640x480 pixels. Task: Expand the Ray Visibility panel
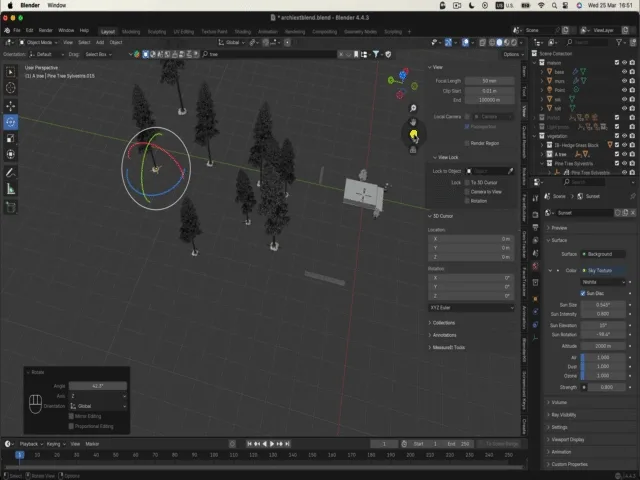click(x=565, y=414)
